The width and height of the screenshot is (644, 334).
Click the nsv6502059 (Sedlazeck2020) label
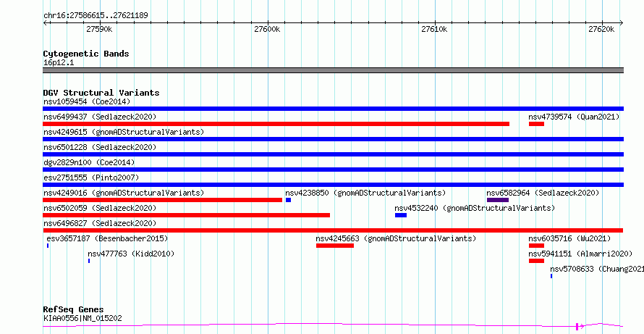(100, 209)
